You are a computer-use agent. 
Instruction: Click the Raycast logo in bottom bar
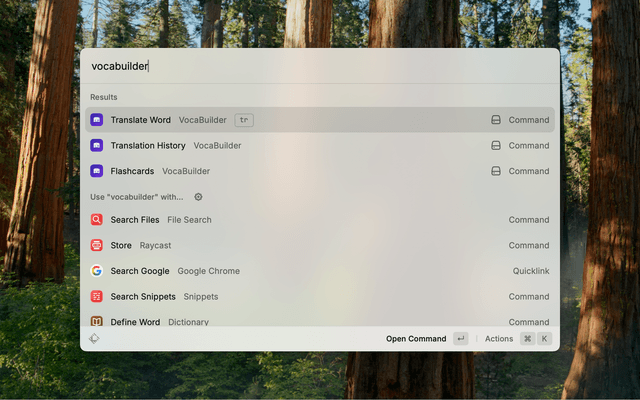point(94,339)
